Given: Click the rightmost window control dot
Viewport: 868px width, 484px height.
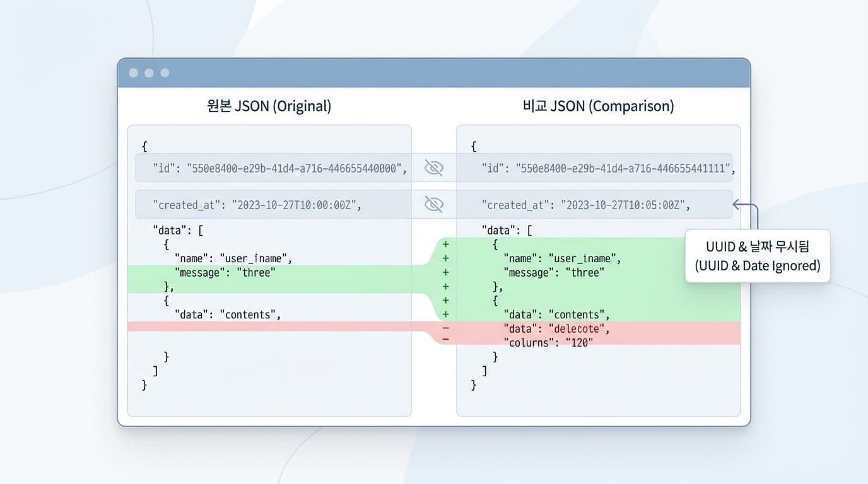Looking at the screenshot, I should 165,73.
